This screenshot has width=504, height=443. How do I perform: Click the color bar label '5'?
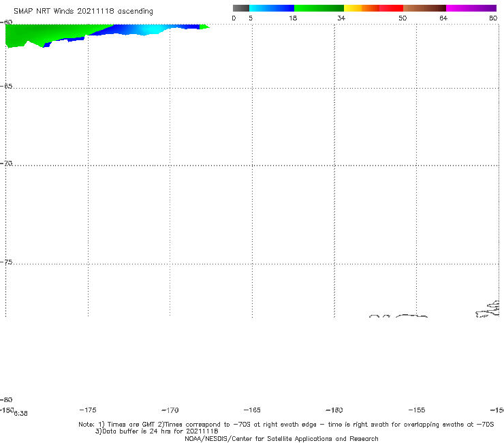[x=251, y=18]
